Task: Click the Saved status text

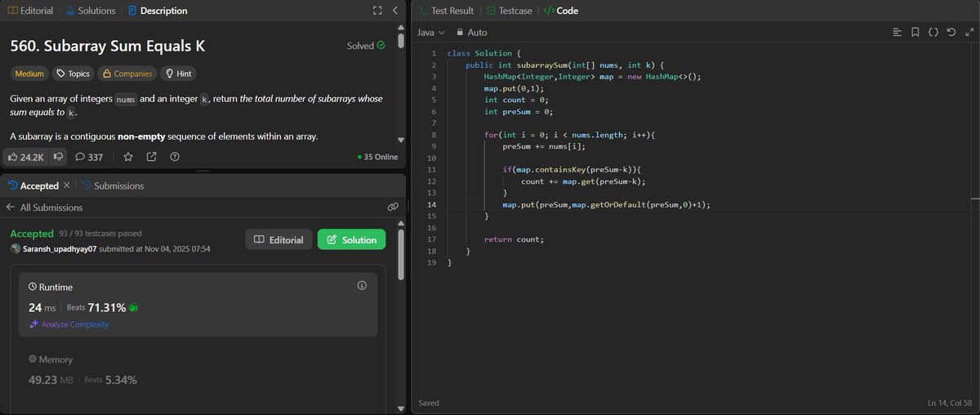Action: tap(429, 403)
